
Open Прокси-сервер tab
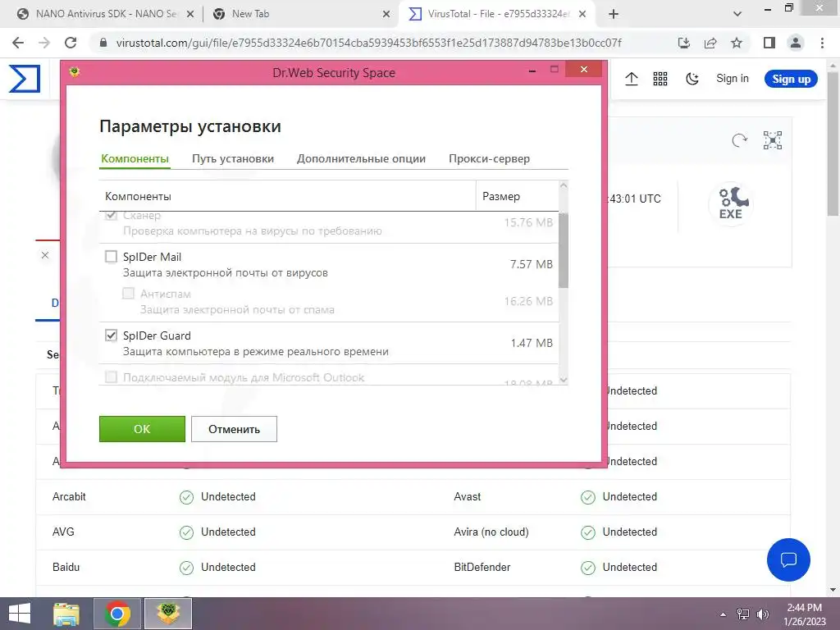[489, 158]
